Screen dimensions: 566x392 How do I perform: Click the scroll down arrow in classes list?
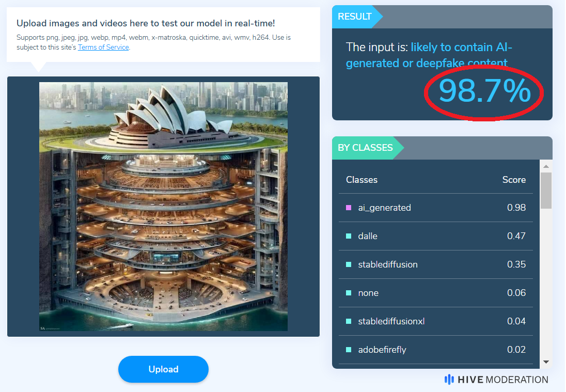click(546, 362)
